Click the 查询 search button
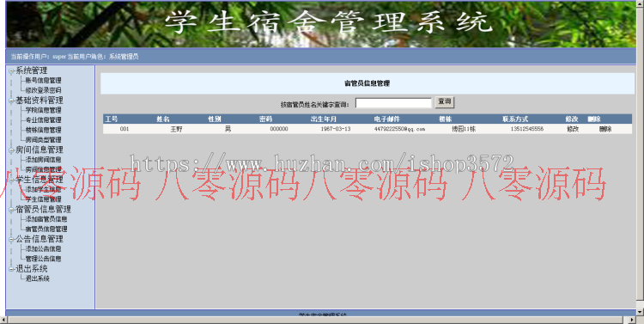Screen dimensions: 644x324 point(445,102)
